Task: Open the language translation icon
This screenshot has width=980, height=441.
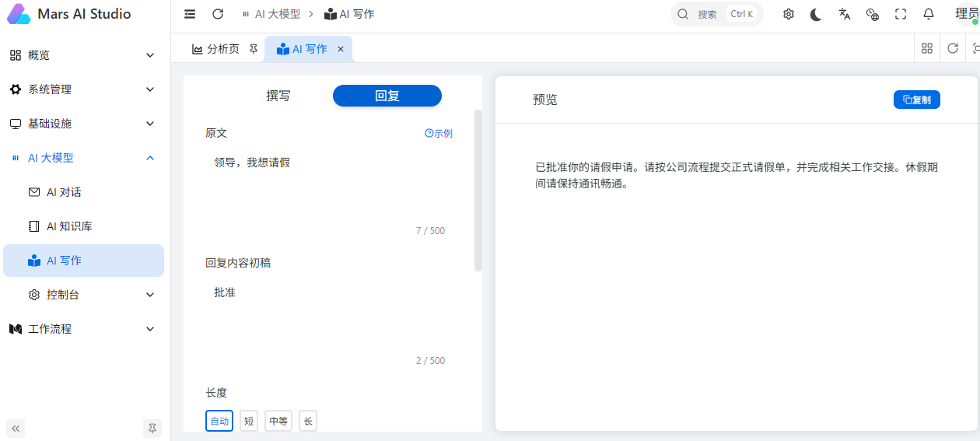Action: [845, 14]
